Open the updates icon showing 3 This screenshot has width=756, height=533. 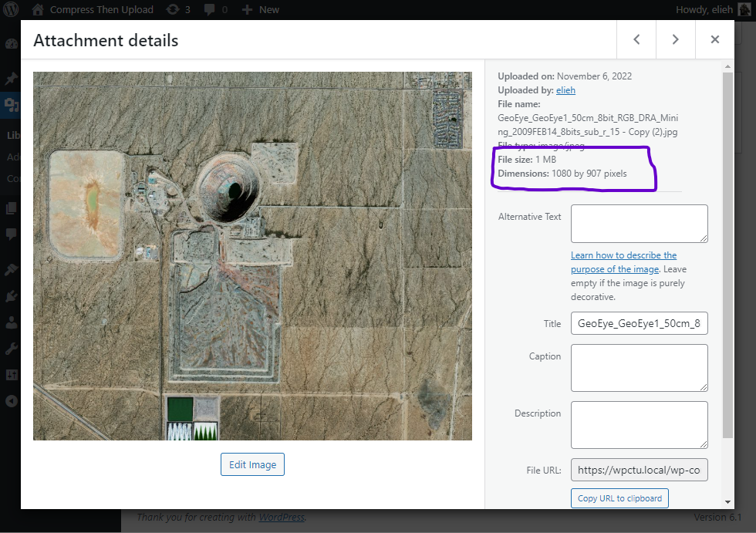(178, 9)
